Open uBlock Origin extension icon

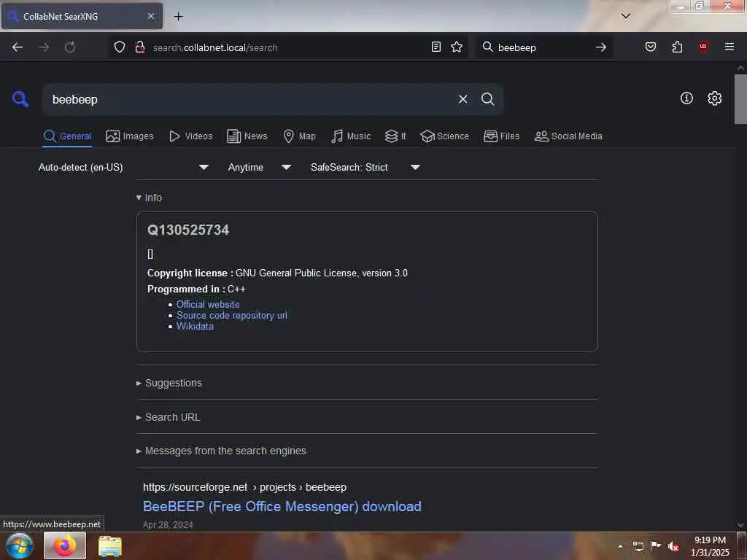[703, 46]
